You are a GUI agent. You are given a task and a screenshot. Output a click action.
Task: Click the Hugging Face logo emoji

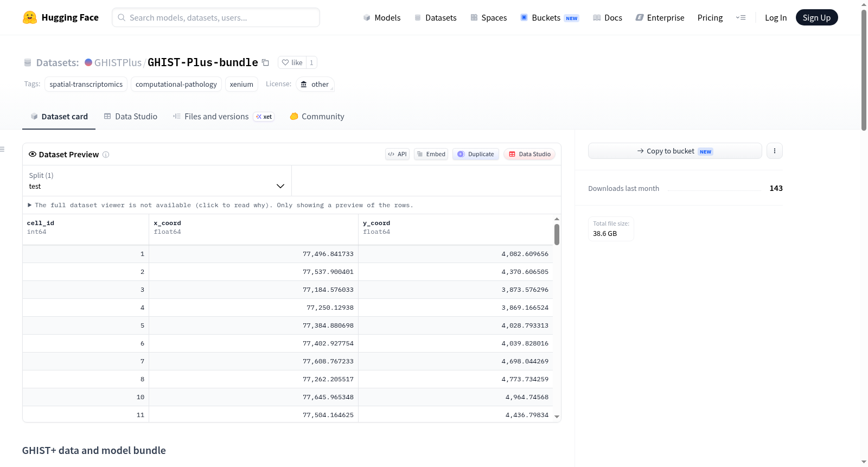click(30, 17)
